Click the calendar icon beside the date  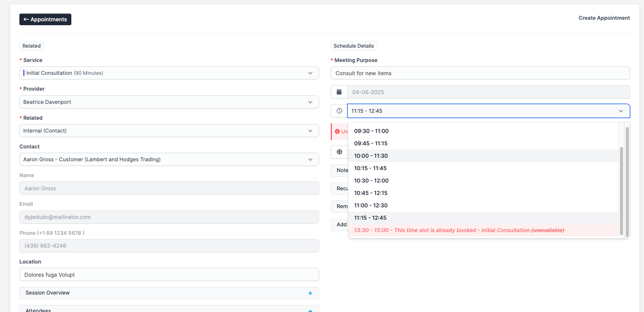click(339, 92)
